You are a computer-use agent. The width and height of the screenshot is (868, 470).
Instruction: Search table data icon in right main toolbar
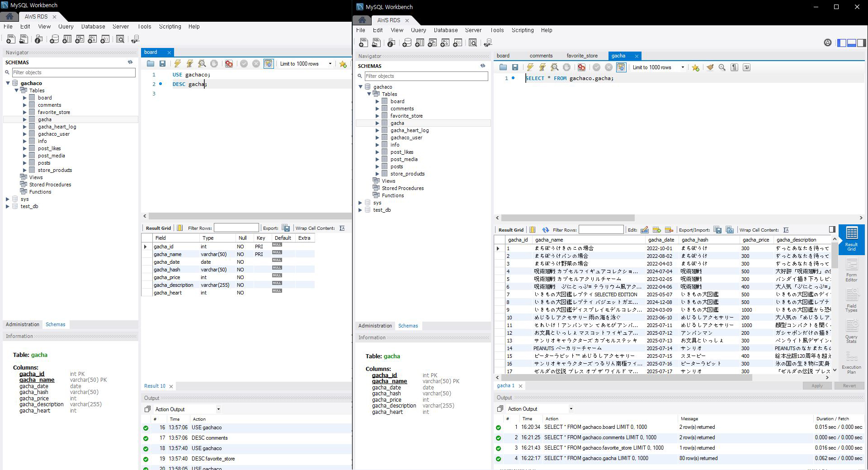[x=473, y=43]
